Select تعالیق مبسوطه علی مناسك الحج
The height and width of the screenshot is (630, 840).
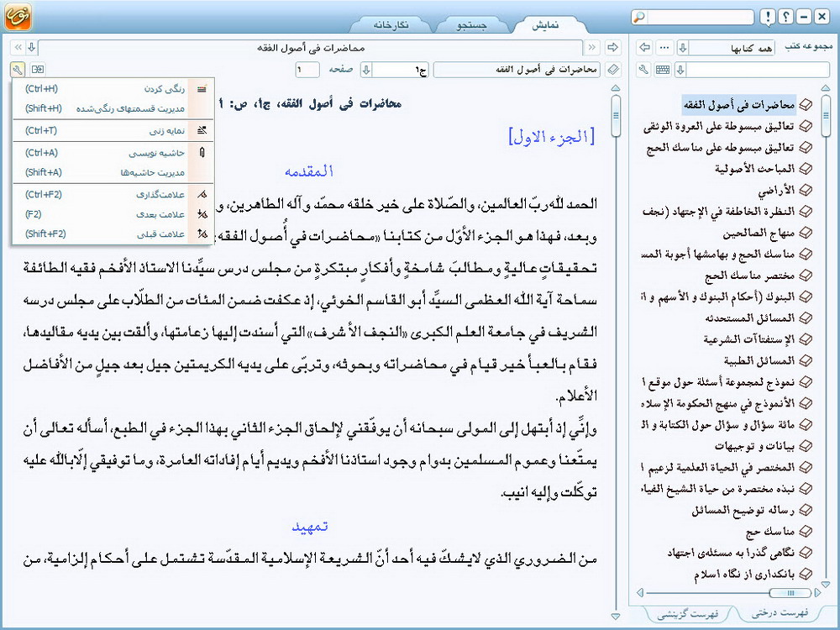(720, 148)
